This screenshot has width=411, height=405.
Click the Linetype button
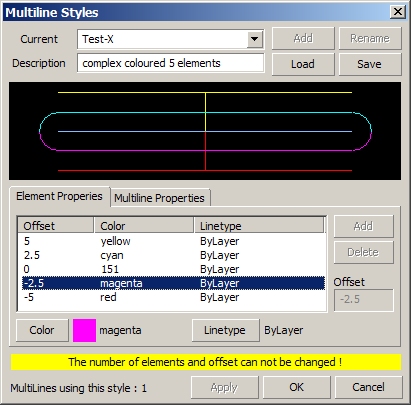(x=225, y=330)
